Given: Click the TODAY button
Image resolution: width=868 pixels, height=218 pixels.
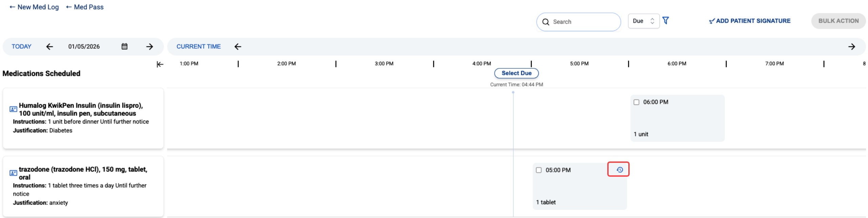Looking at the screenshot, I should tap(21, 46).
